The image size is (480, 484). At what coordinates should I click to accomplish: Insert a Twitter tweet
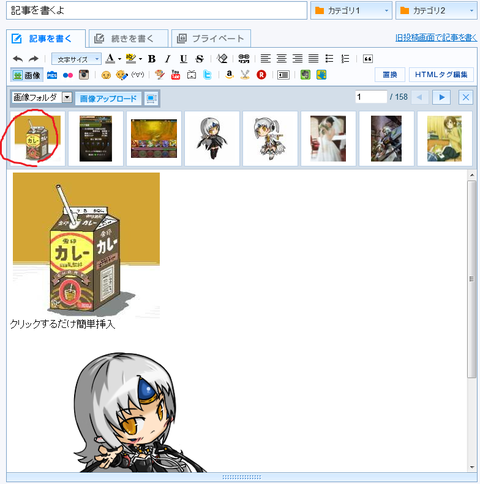click(207, 75)
